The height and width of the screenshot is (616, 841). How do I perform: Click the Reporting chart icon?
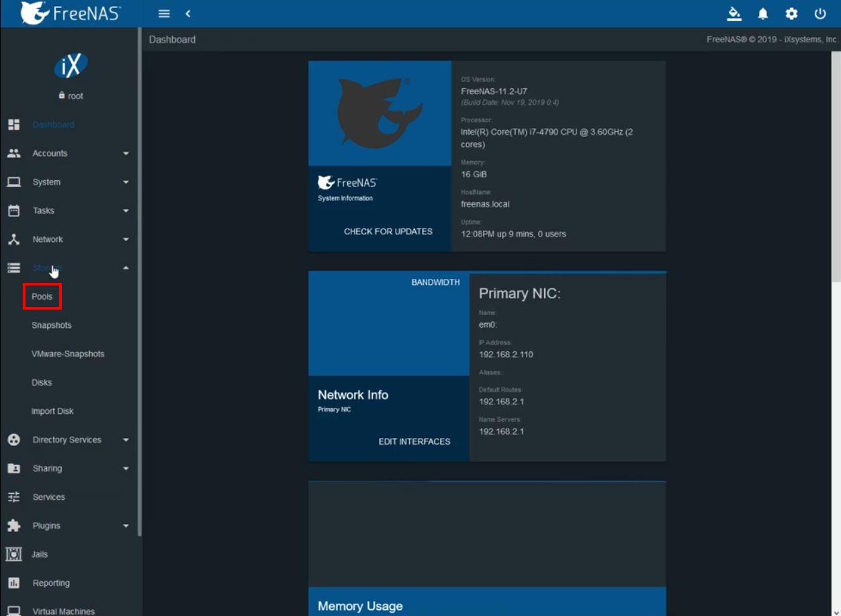point(13,583)
